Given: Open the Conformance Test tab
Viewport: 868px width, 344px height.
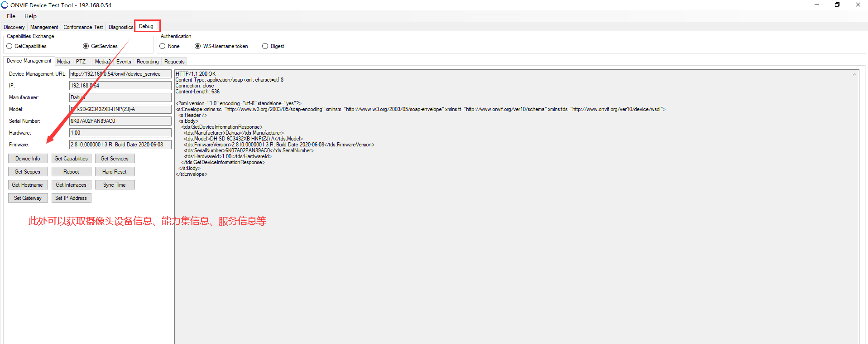Looking at the screenshot, I should pyautogui.click(x=83, y=27).
